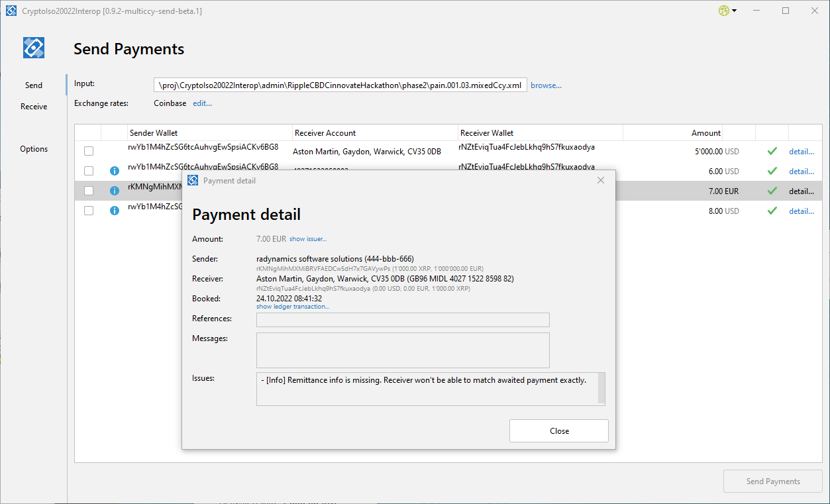Click the Send Payments button

(772, 481)
